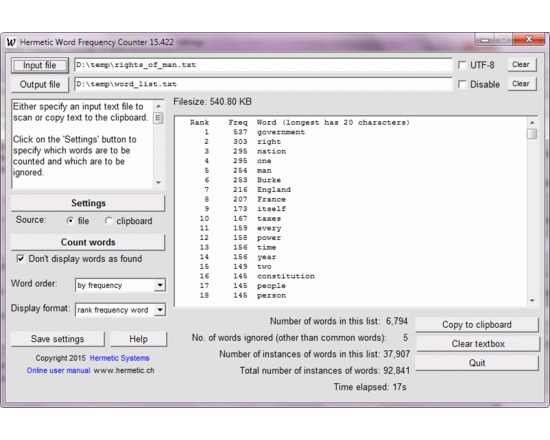Click the output file path field
This screenshot has width=550, height=440.
click(x=263, y=84)
